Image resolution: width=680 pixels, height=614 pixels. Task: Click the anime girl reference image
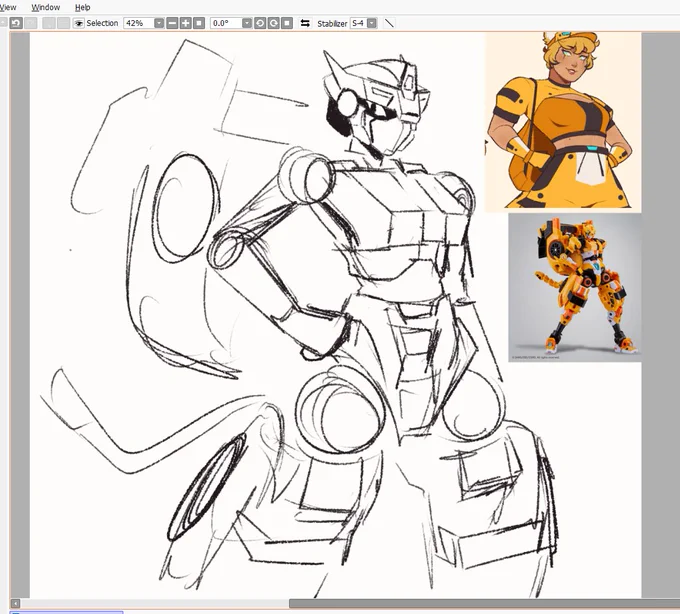coord(563,122)
